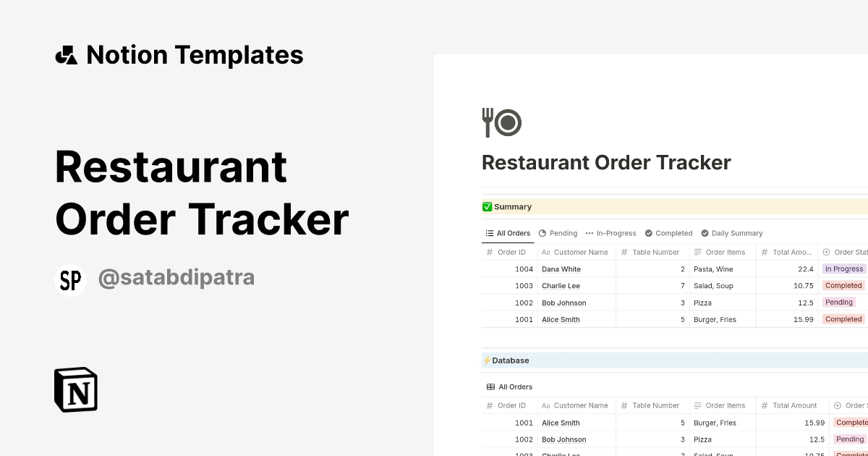Click the fork and plate page icon
This screenshot has height=456, width=868.
point(501,122)
